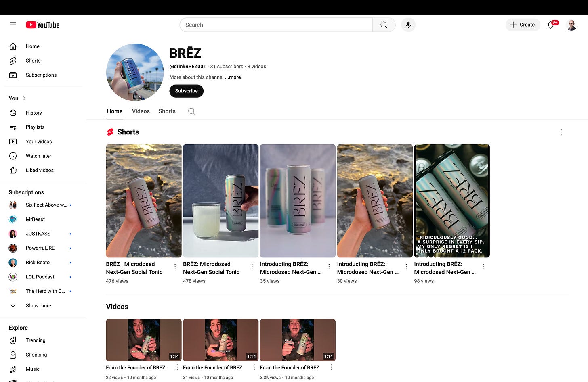Click the YouTube logo
The width and height of the screenshot is (588, 382).
[43, 25]
